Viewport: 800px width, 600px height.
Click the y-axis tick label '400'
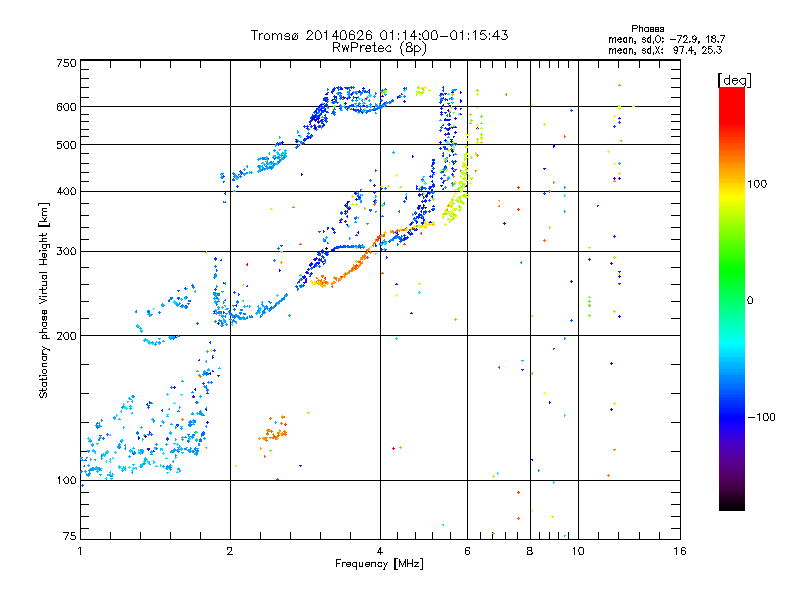click(x=66, y=191)
